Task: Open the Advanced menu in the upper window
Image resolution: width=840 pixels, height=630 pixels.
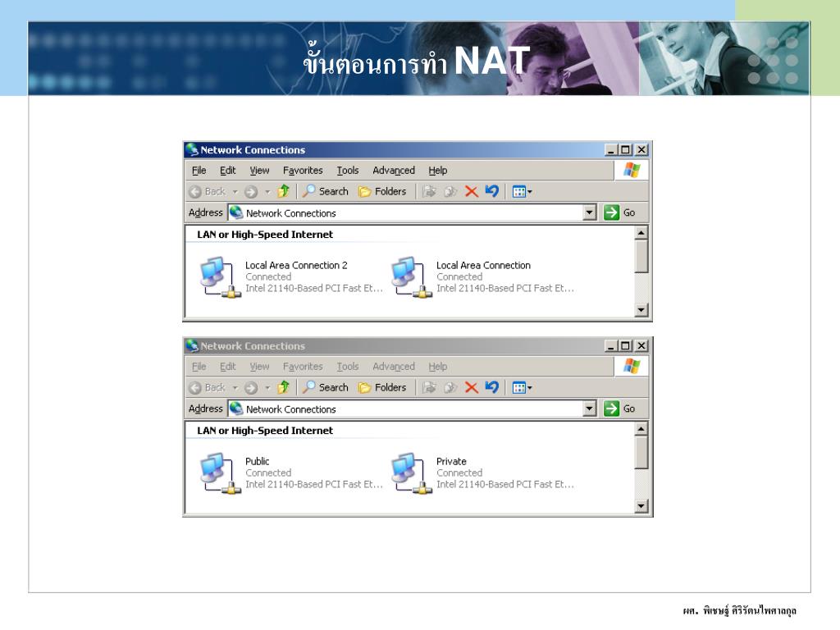Action: pos(394,171)
